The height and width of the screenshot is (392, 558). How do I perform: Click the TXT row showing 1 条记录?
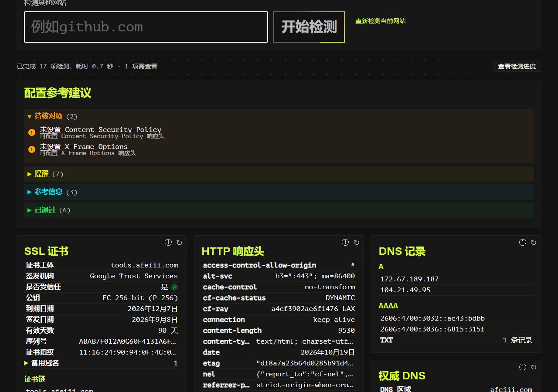456,340
